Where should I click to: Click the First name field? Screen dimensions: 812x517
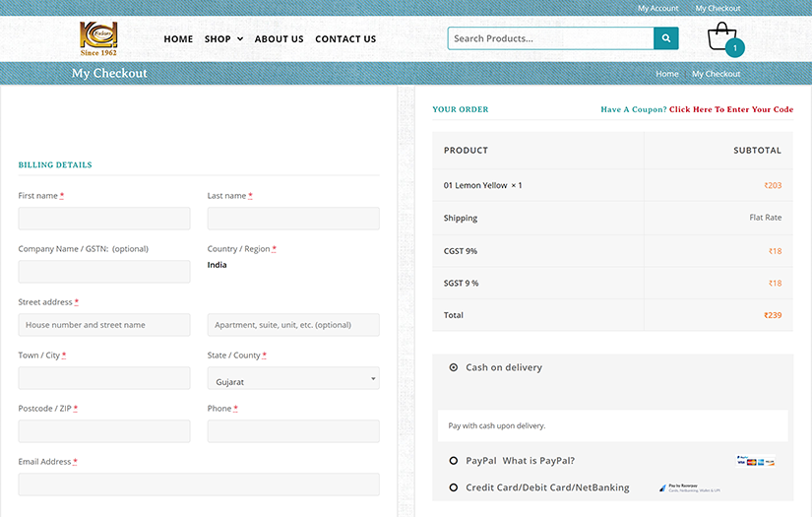coord(104,219)
